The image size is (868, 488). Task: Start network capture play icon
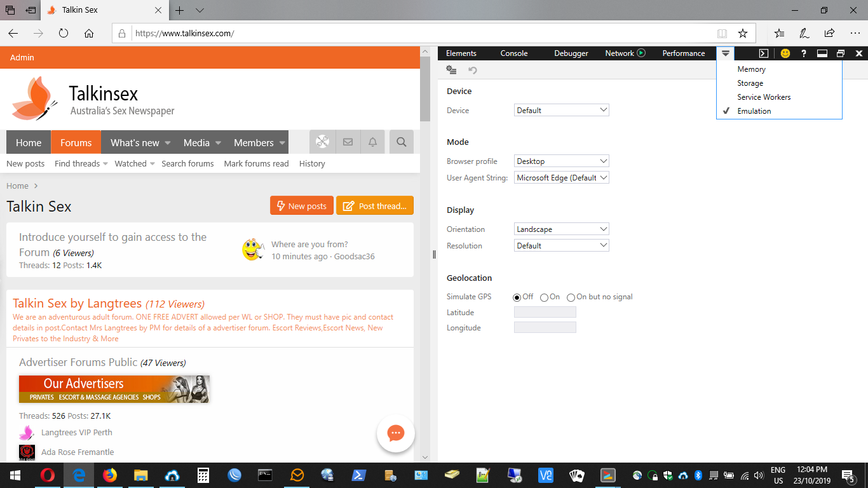[x=641, y=53]
